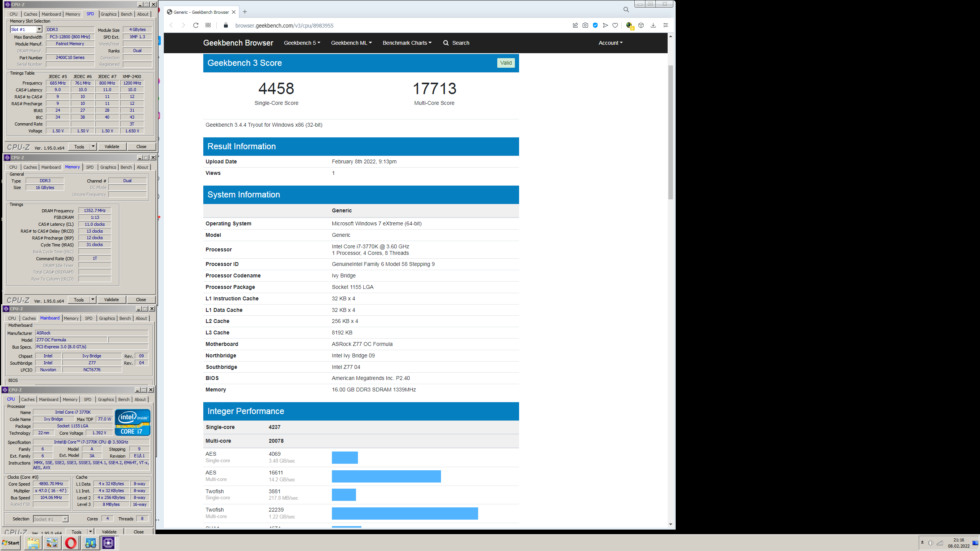980x551 pixels.
Task: Open the file explorer taskbar icon
Action: 33,543
